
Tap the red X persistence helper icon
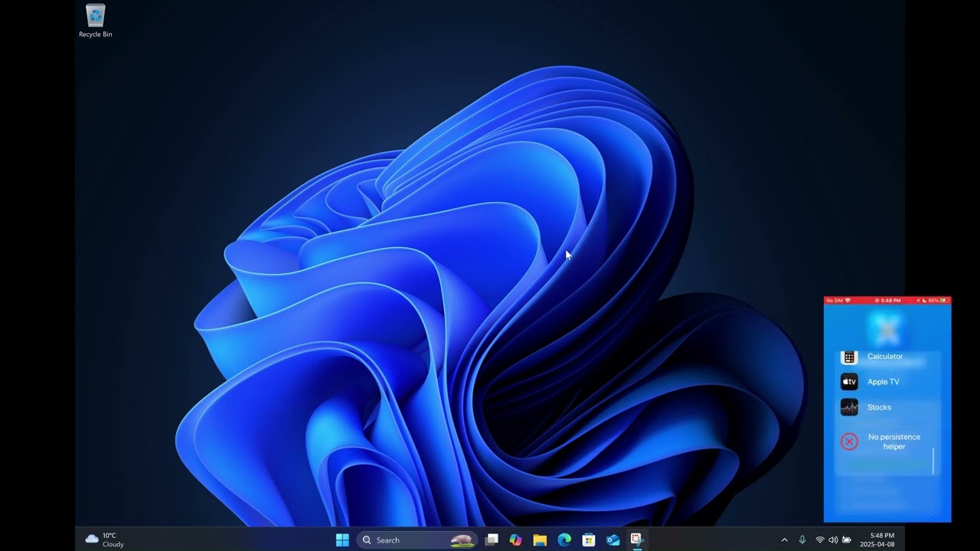point(849,442)
